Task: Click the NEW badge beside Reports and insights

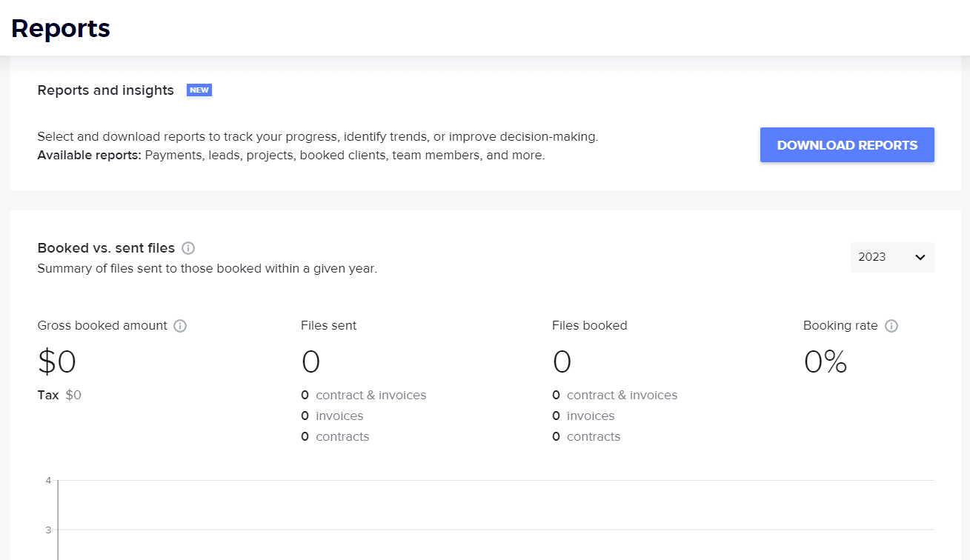Action: [199, 90]
